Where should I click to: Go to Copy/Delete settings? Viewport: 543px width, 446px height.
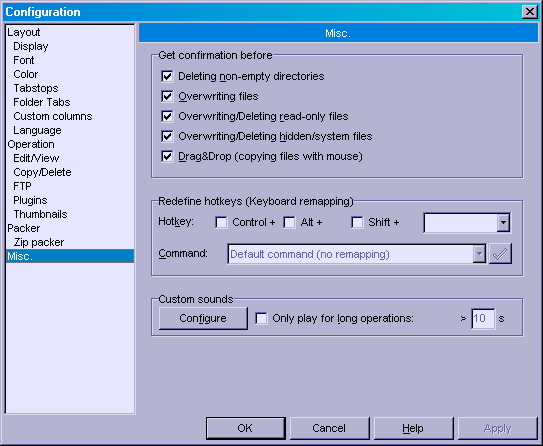pyautogui.click(x=42, y=172)
